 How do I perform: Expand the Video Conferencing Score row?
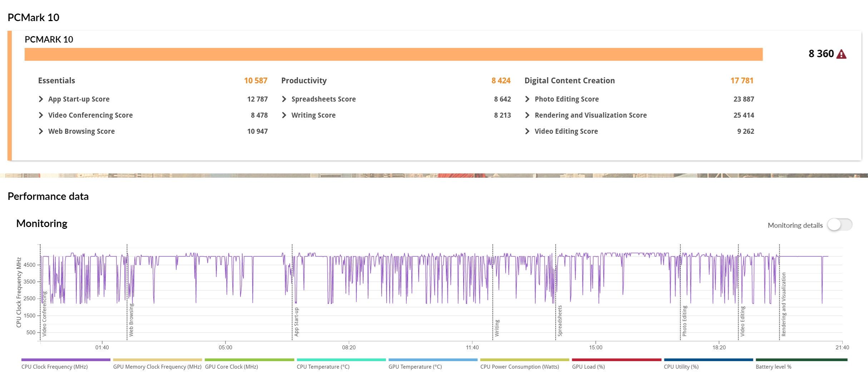41,115
